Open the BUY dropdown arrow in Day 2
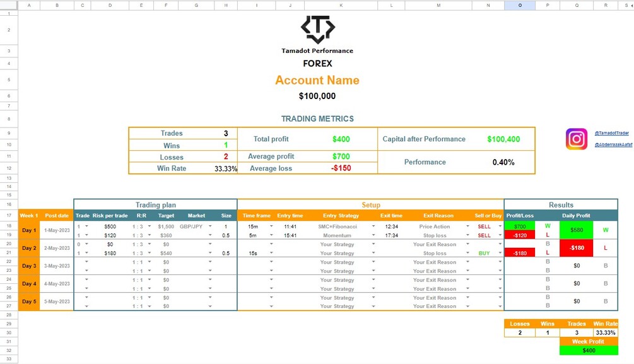This screenshot has height=364, width=634. pyautogui.click(x=500, y=253)
